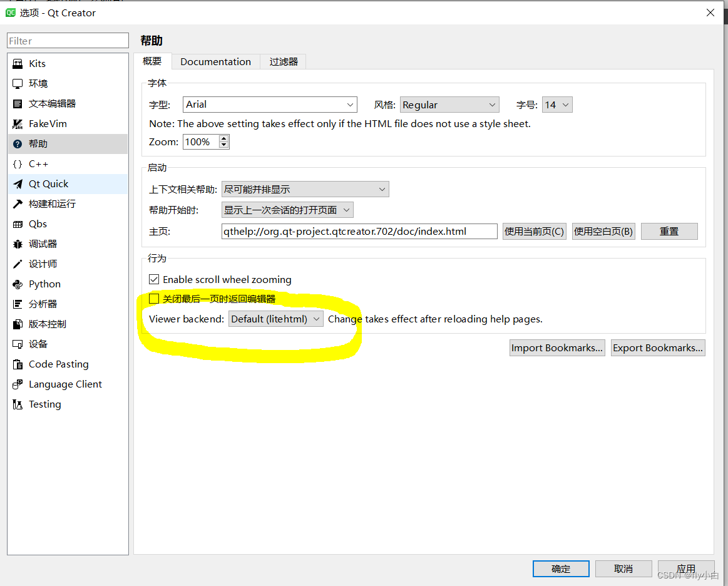
Task: Open the C++ braces icon
Action: [x=18, y=164]
